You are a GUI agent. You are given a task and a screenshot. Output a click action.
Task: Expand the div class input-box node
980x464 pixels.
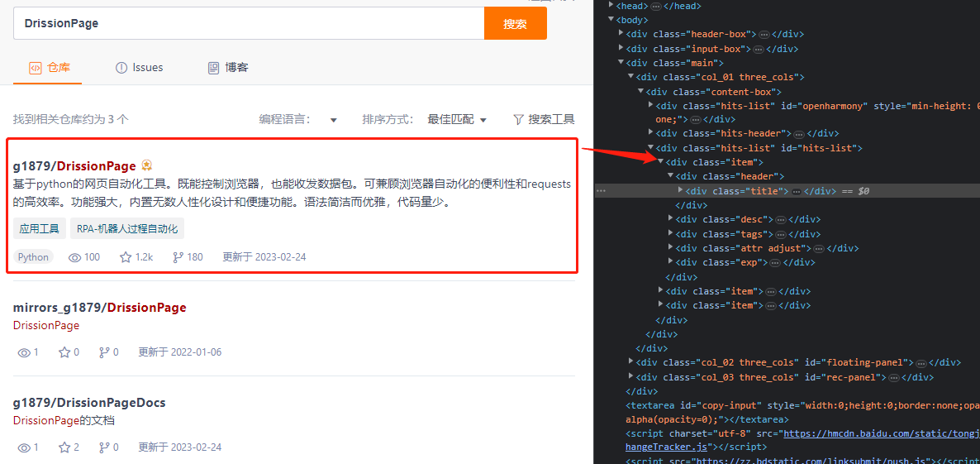point(621,48)
